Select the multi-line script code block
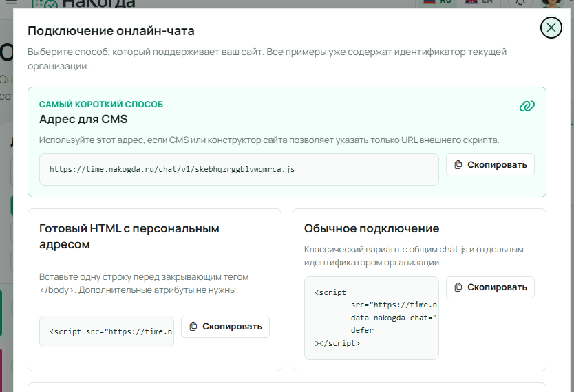The width and height of the screenshot is (574, 392). [371, 318]
